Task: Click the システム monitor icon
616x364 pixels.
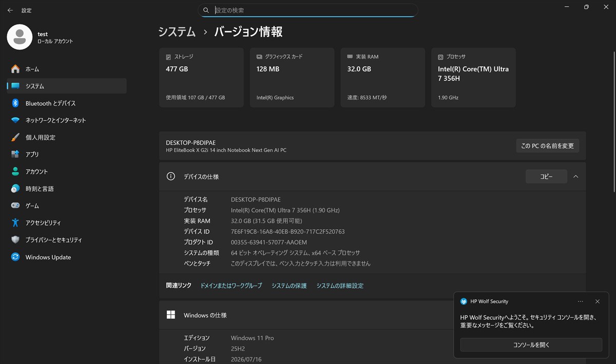Action: [x=15, y=86]
